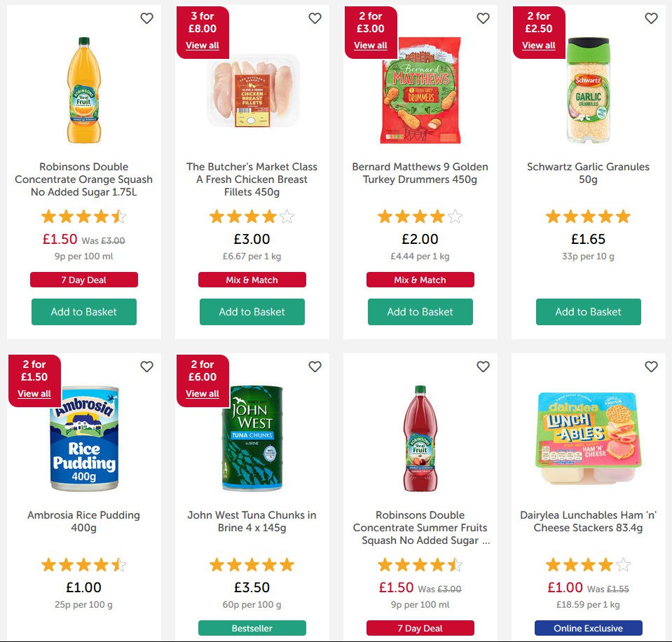Favourite the Dairylea Lunchables Stackers
Viewport: 672px width, 642px height.
point(651,367)
